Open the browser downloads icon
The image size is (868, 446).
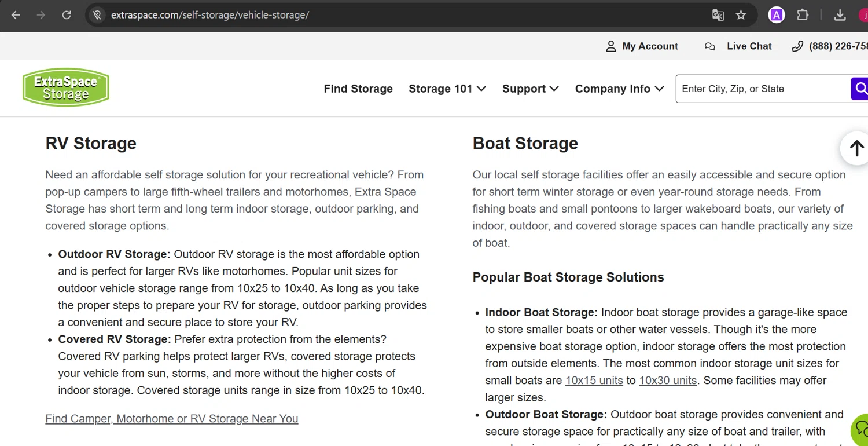point(840,15)
